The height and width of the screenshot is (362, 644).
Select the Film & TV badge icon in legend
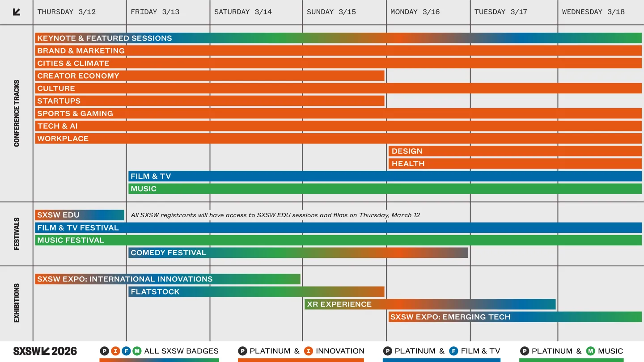pyautogui.click(x=454, y=351)
